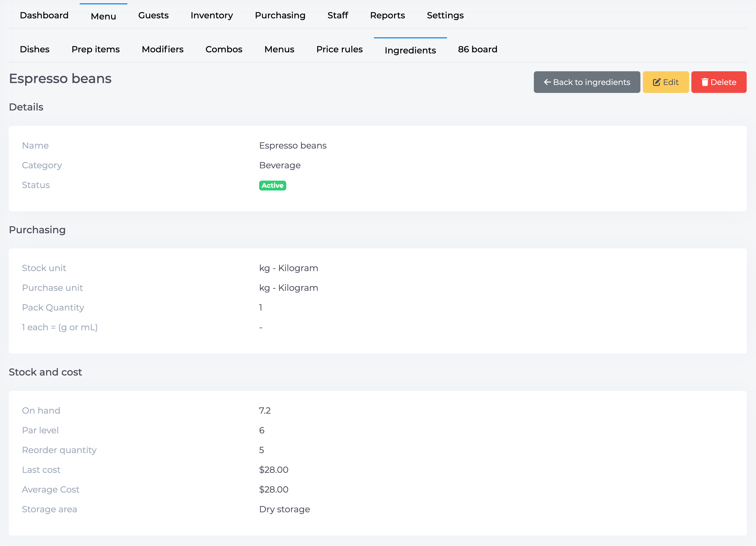Click the Par level value 6
This screenshot has height=546, width=756.
(x=262, y=430)
